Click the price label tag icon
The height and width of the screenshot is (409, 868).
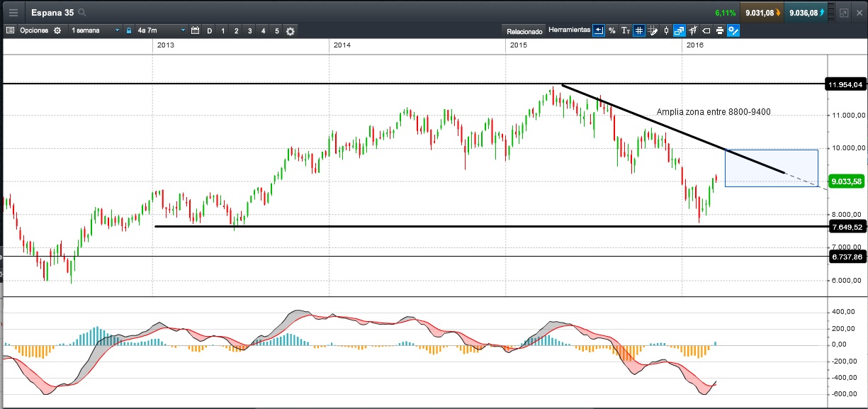click(706, 30)
